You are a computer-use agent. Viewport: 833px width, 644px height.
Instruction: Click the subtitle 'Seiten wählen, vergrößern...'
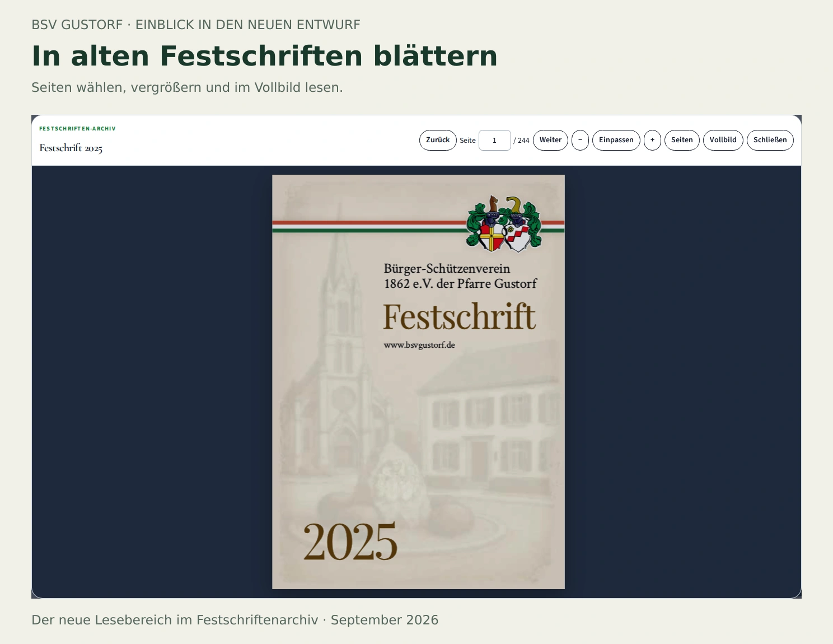187,87
